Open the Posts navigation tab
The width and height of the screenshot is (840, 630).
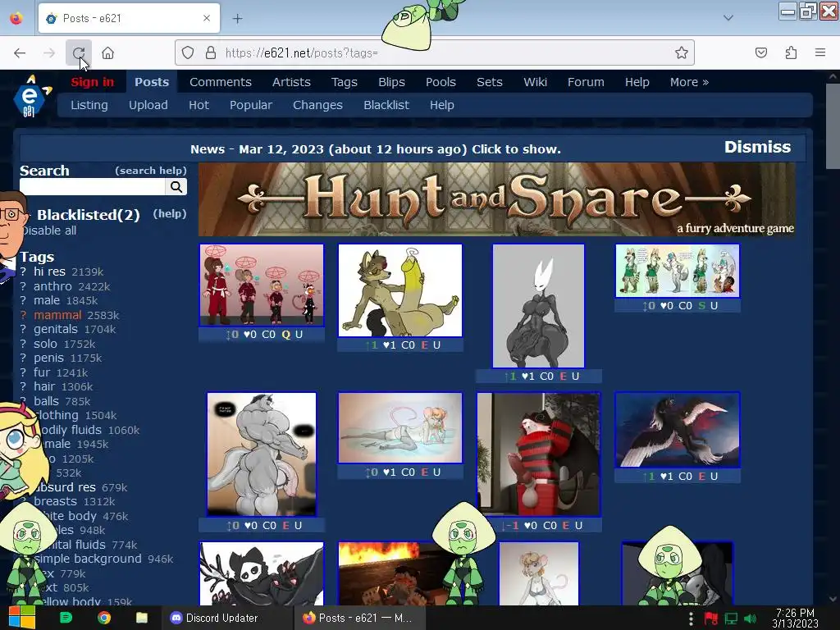152,82
